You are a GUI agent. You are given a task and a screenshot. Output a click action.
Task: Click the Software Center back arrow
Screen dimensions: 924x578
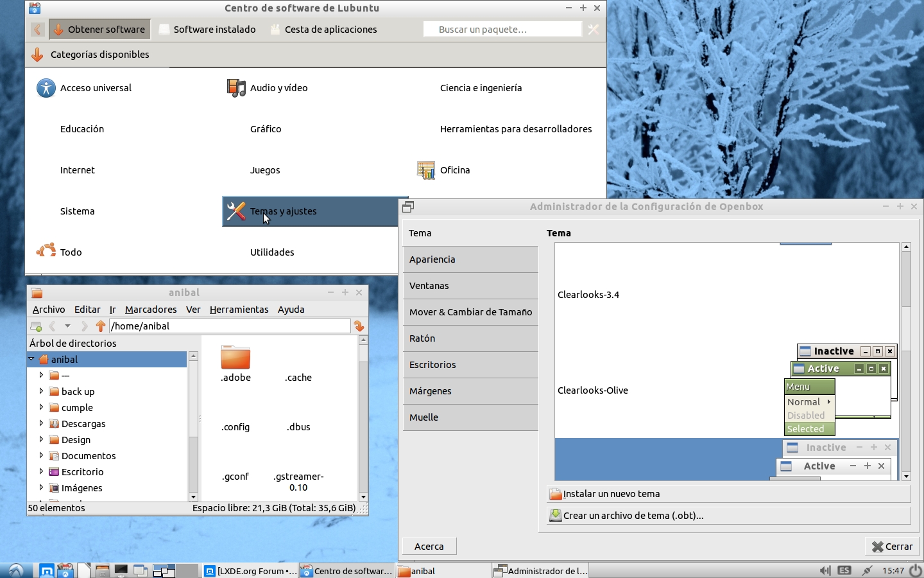pos(38,30)
